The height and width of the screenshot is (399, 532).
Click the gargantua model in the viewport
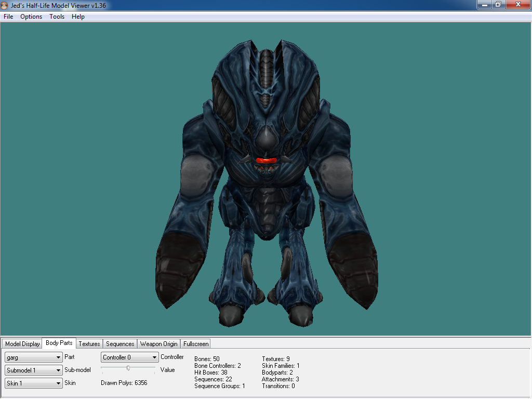(x=267, y=183)
